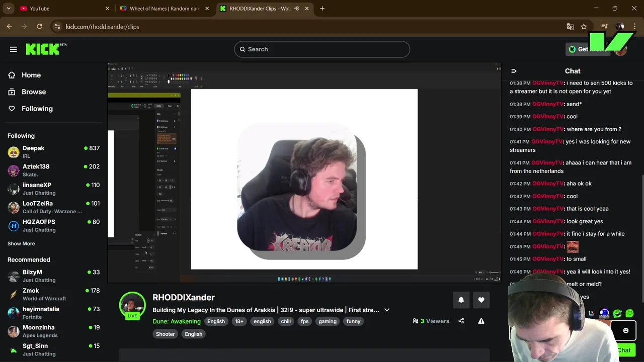Click the Shooter tag
The height and width of the screenshot is (362, 644).
coord(165,334)
